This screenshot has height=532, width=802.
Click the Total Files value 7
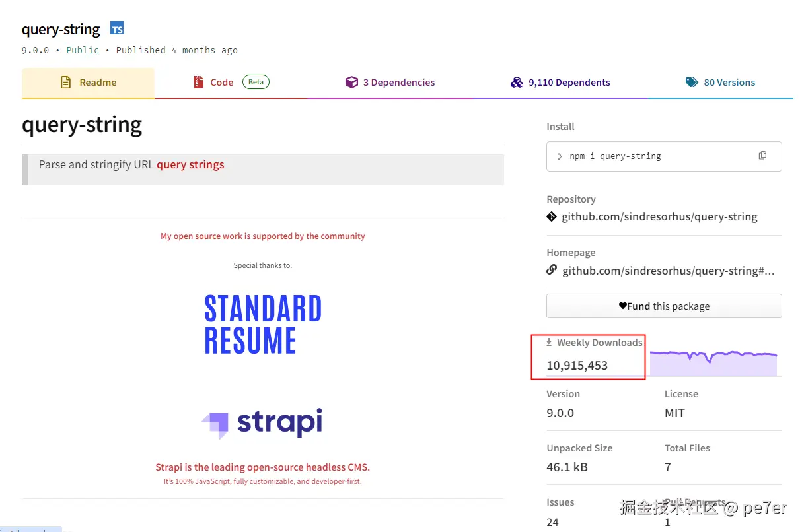[668, 467]
